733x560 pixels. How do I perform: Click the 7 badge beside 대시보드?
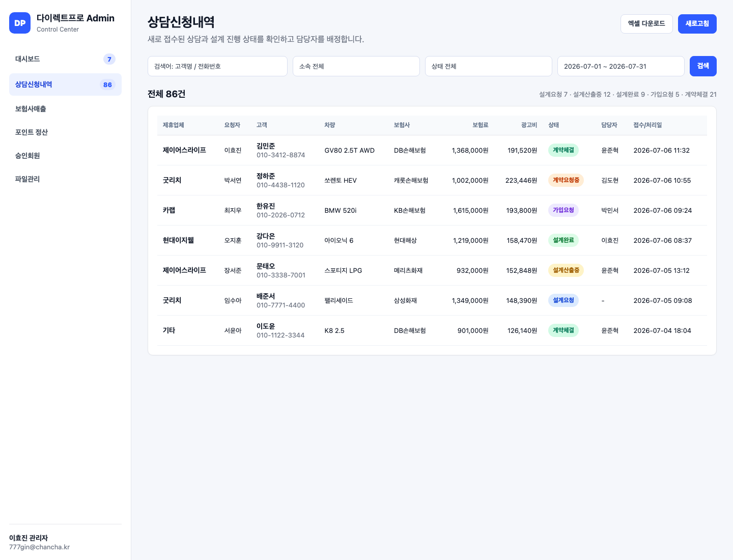click(109, 59)
